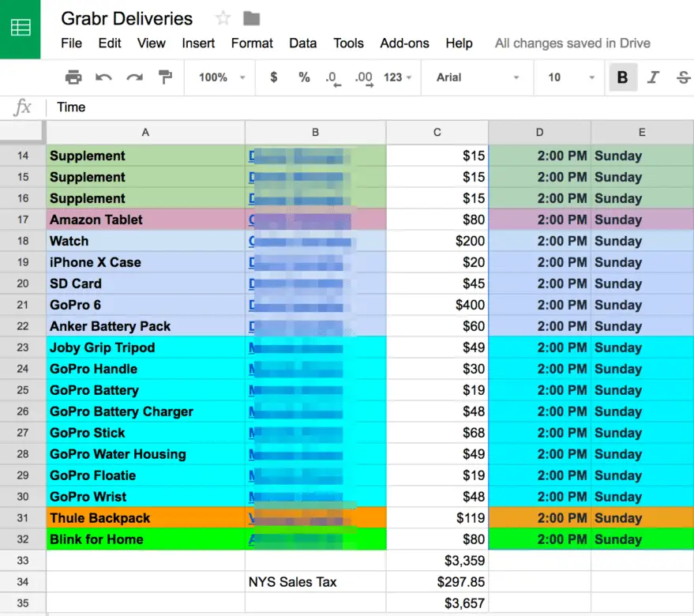This screenshot has height=616, width=694.
Task: Click the GoPro Floatie cell
Action: tap(145, 475)
